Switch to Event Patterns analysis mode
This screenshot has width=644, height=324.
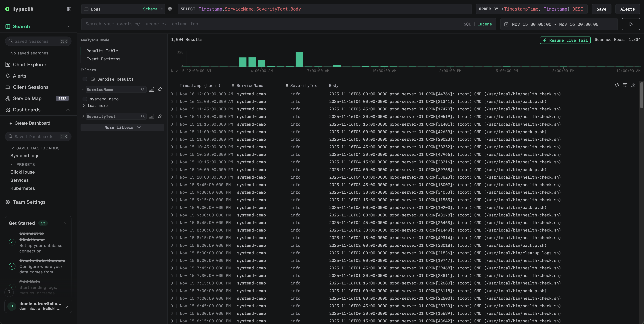pyautogui.click(x=103, y=59)
